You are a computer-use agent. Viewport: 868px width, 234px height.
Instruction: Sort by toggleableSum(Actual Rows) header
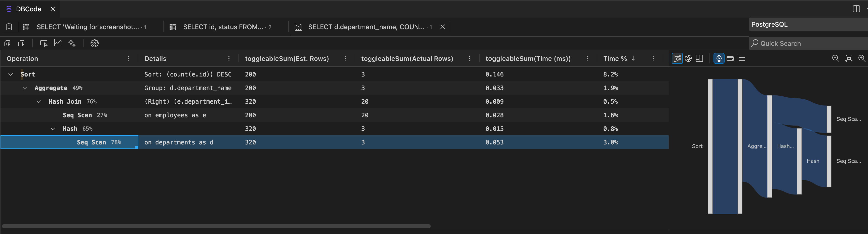407,58
